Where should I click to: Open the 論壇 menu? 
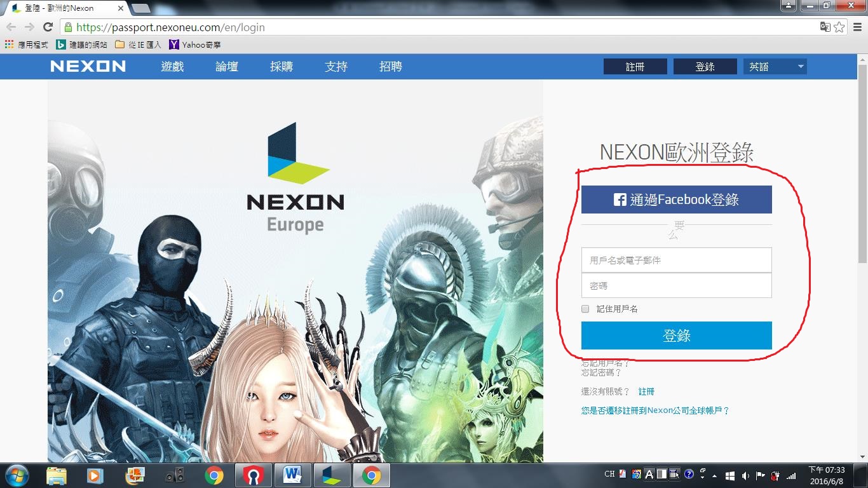227,66
